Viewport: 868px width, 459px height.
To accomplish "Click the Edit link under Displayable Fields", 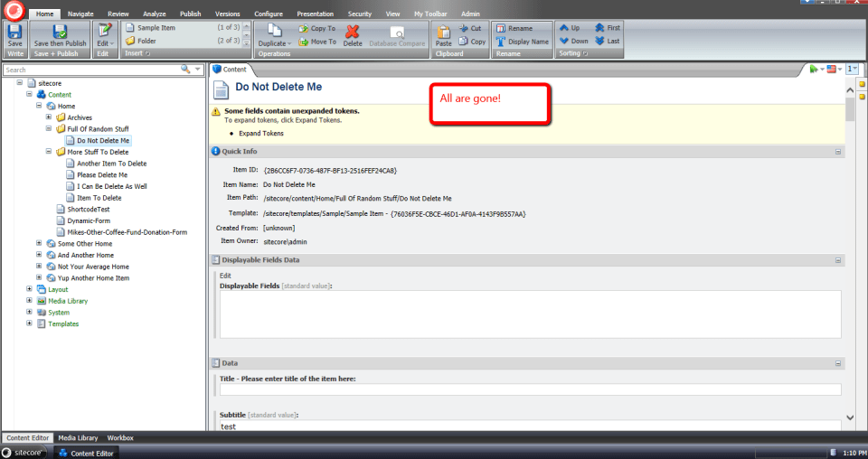I will coord(225,276).
